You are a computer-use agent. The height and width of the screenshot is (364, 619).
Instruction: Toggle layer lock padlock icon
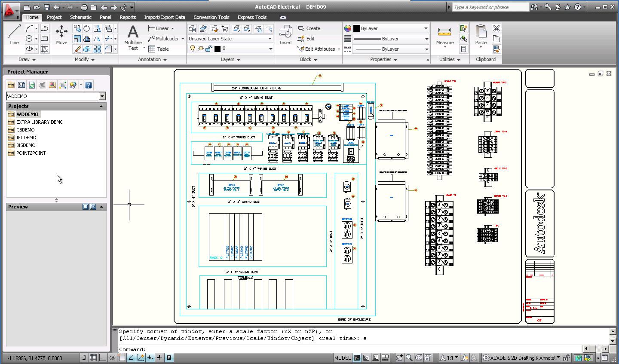click(209, 49)
